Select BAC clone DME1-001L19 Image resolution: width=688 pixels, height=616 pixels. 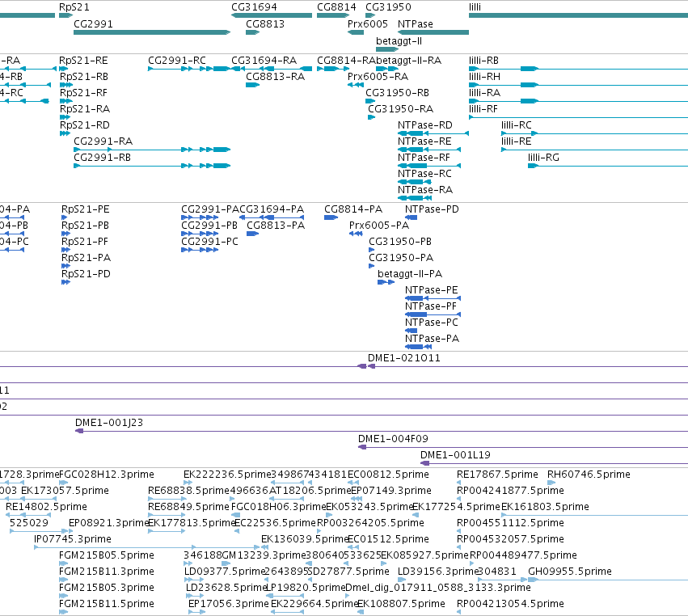(455, 455)
